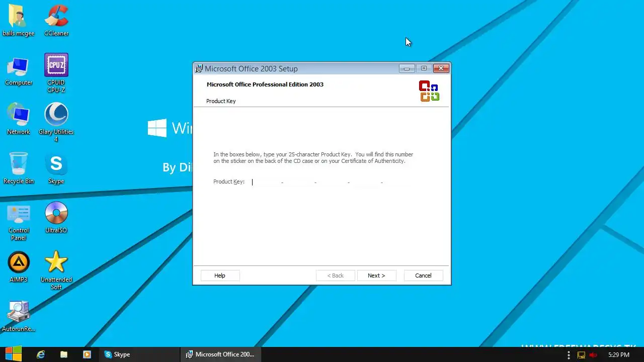Screen dimensions: 644x362
Task: Focus the first Product Key box
Action: 265,182
